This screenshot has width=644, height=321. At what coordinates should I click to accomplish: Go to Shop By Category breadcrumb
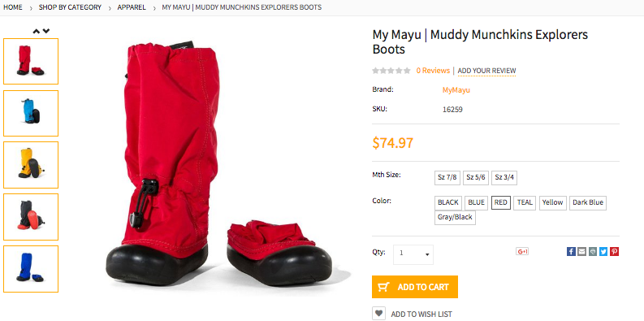pyautogui.click(x=70, y=7)
